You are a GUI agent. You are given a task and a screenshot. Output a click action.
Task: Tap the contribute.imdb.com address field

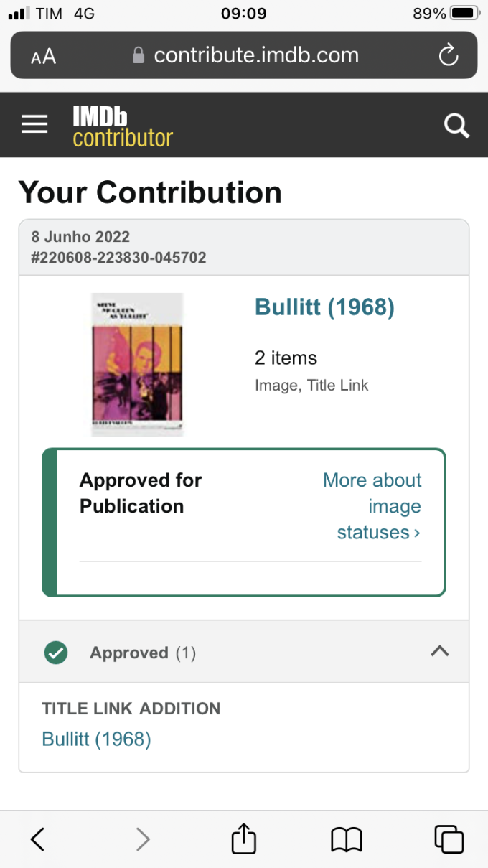coord(256,55)
